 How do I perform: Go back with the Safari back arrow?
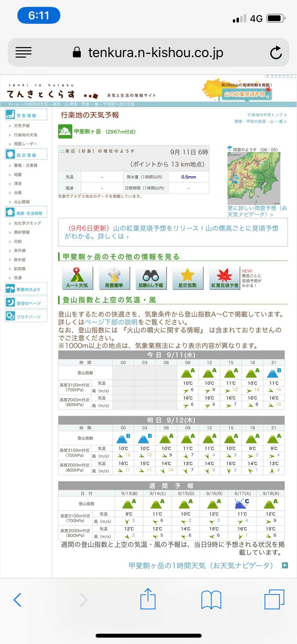18,600
